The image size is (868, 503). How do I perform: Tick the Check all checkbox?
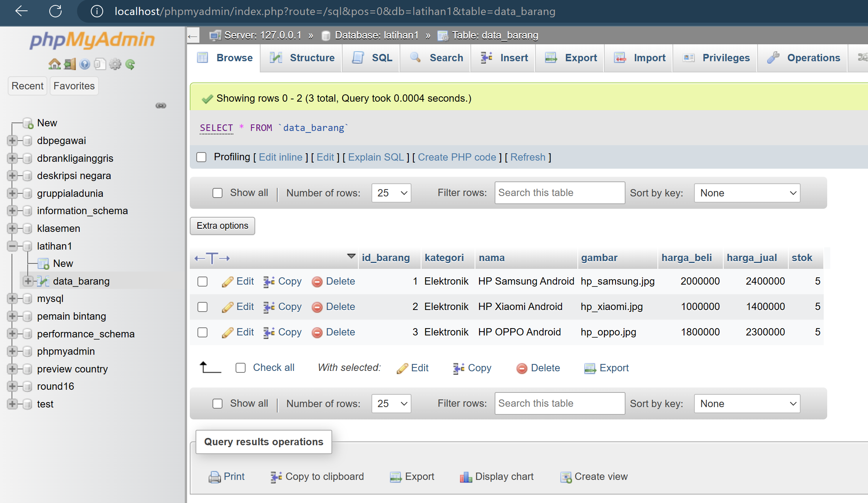click(241, 368)
